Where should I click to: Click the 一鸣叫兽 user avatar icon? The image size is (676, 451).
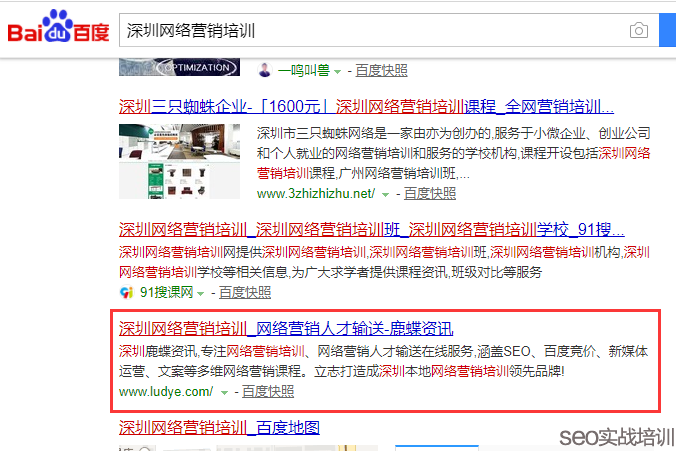click(x=265, y=70)
